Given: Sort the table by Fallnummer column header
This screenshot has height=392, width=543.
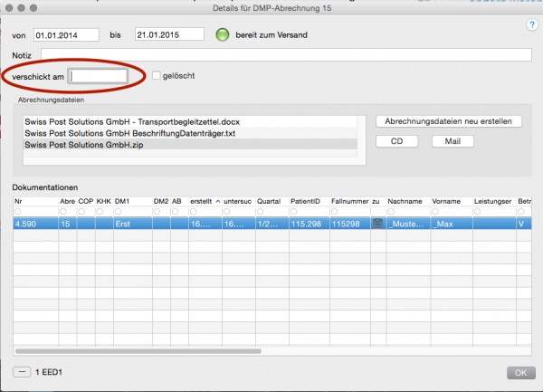Looking at the screenshot, I should 349,201.
